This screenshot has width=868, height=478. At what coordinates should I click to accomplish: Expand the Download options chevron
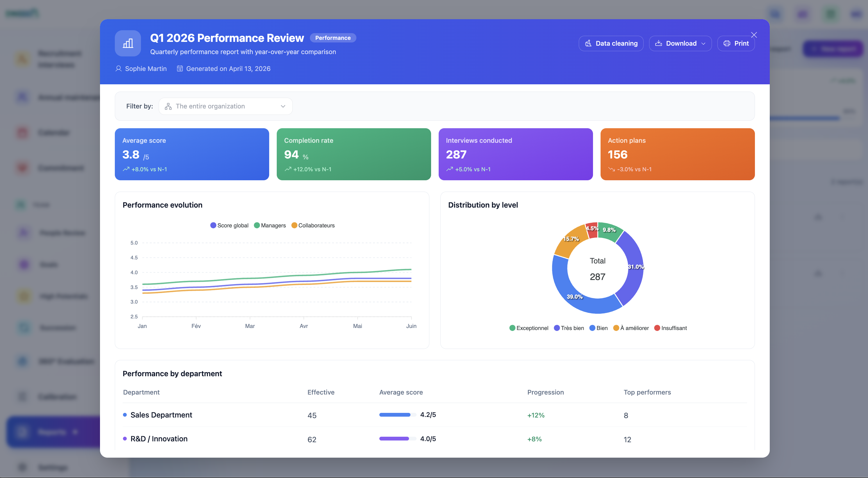[703, 44]
